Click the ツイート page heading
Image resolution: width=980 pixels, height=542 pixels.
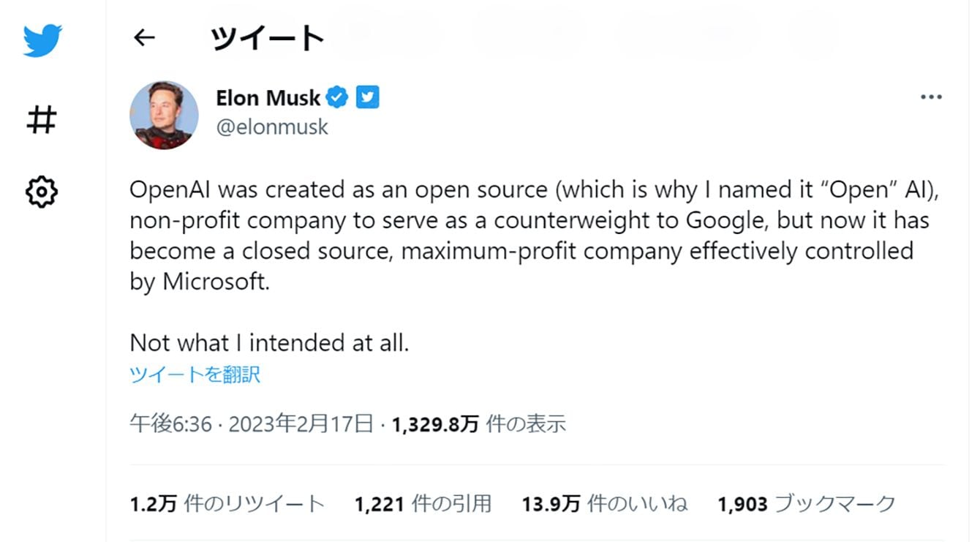coord(267,38)
